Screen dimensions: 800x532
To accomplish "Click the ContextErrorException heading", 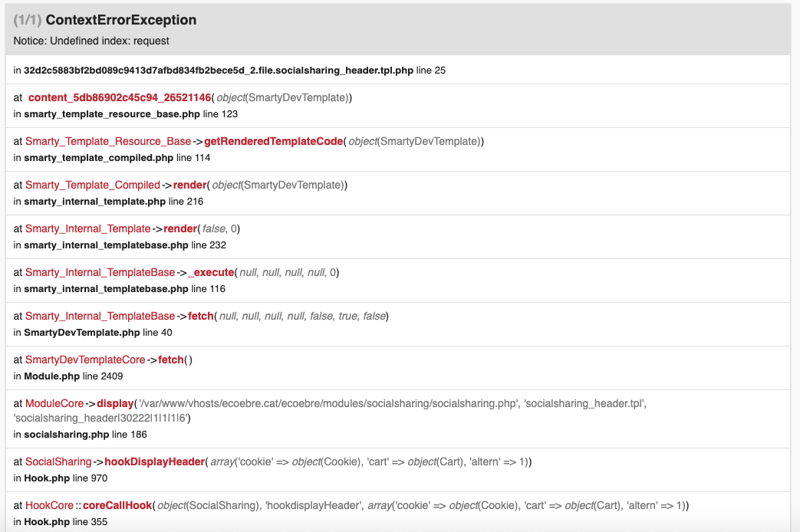I will 121,20.
